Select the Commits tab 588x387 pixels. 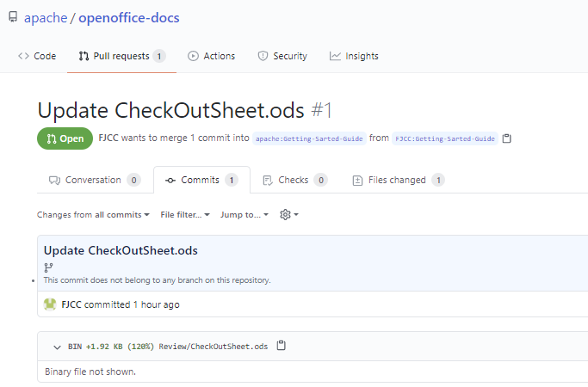click(201, 181)
